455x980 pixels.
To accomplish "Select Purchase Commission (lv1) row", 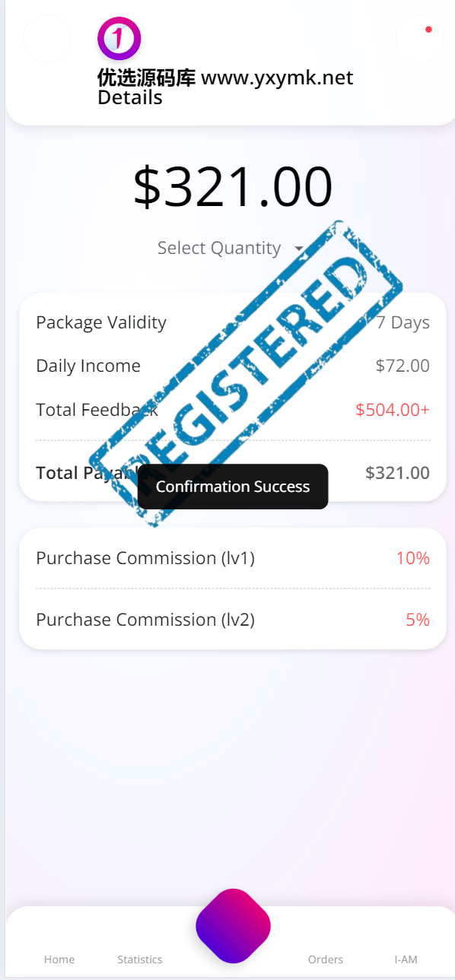I will click(x=233, y=558).
